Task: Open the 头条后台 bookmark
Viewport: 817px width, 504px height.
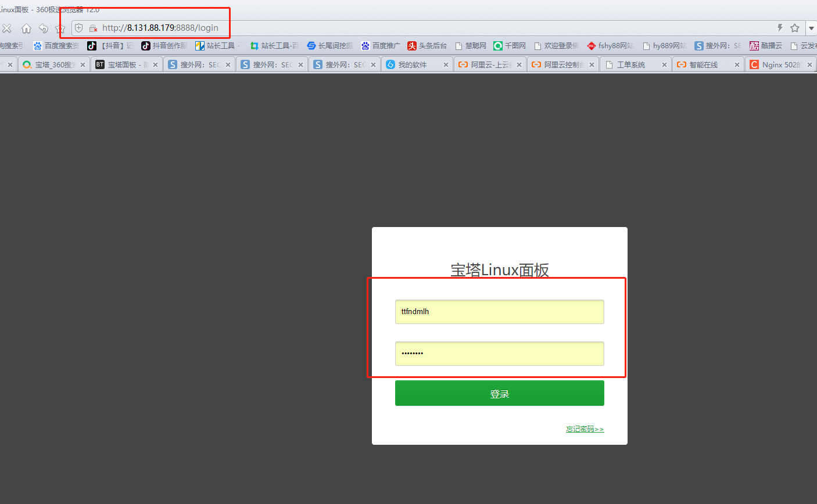Action: 427,46
